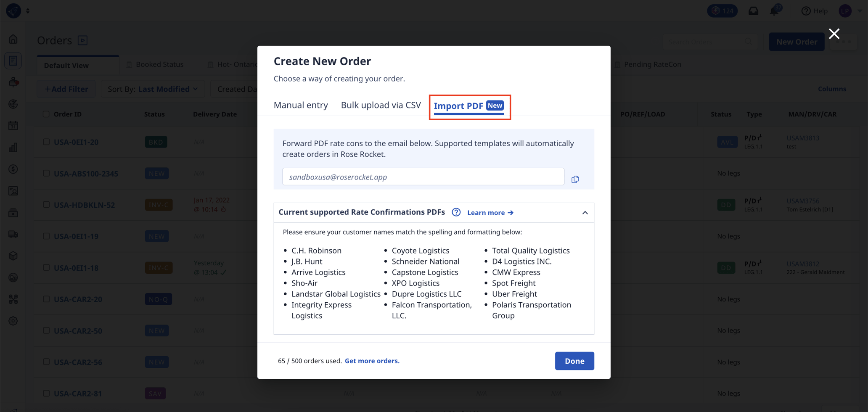
Task: Close the Create New Order dialog
Action: 834,34
